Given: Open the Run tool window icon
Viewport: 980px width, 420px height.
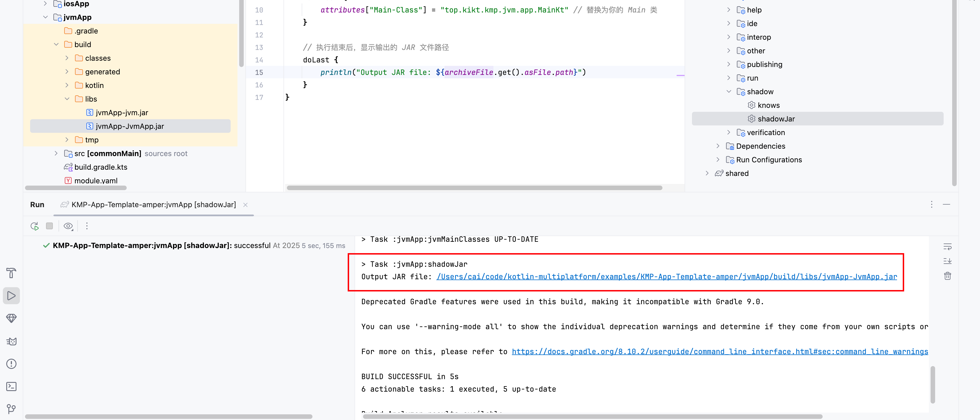Looking at the screenshot, I should coord(11,295).
